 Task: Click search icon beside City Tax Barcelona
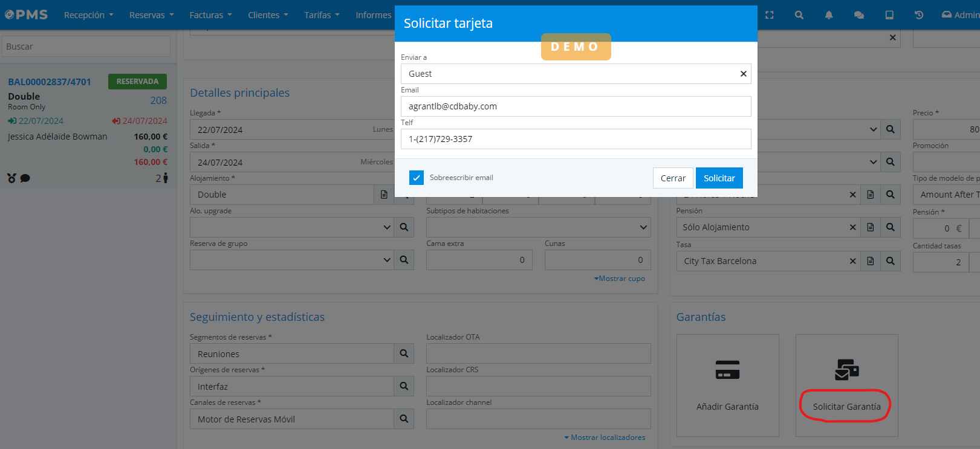pos(890,261)
